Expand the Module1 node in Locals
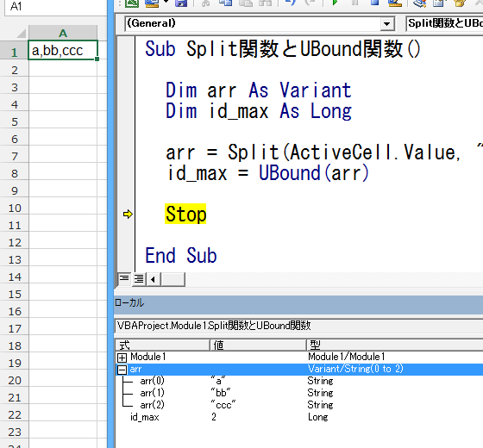This screenshot has height=448, width=483. click(x=122, y=358)
